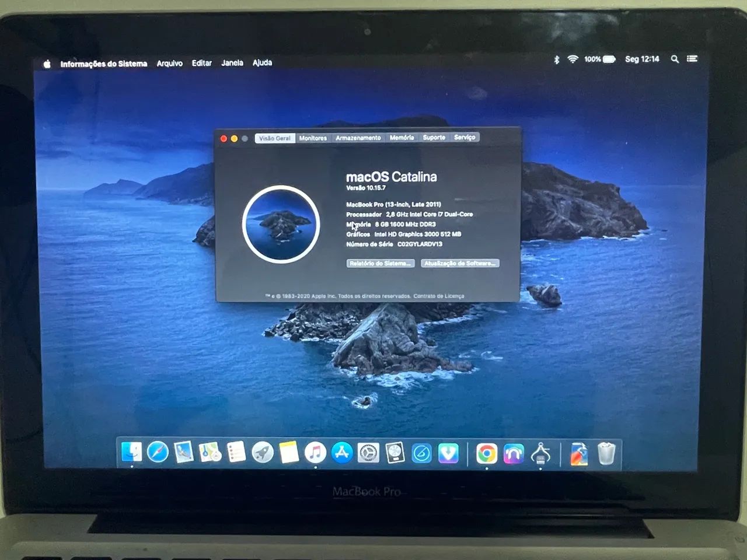
Task: Open the hard drive Dock icon
Action: pyautogui.click(x=395, y=453)
